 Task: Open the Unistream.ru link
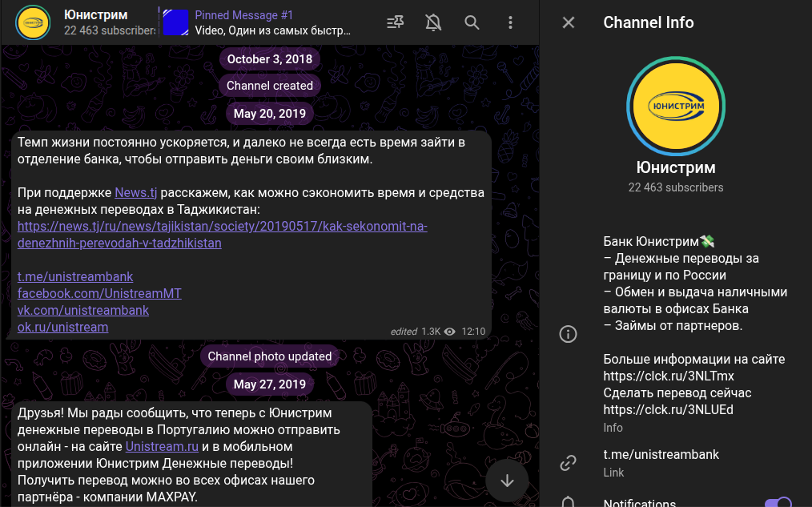[162, 446]
